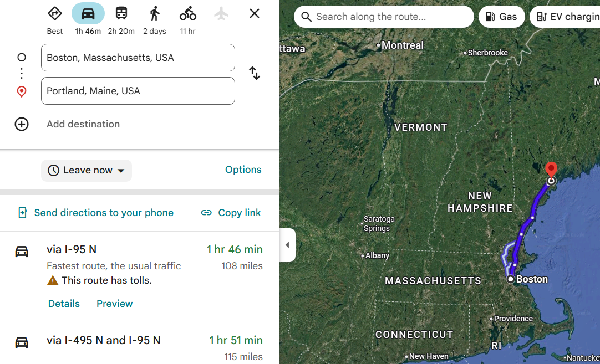This screenshot has height=364, width=600.
Task: Open the Leave now time dropdown
Action: coord(87,171)
